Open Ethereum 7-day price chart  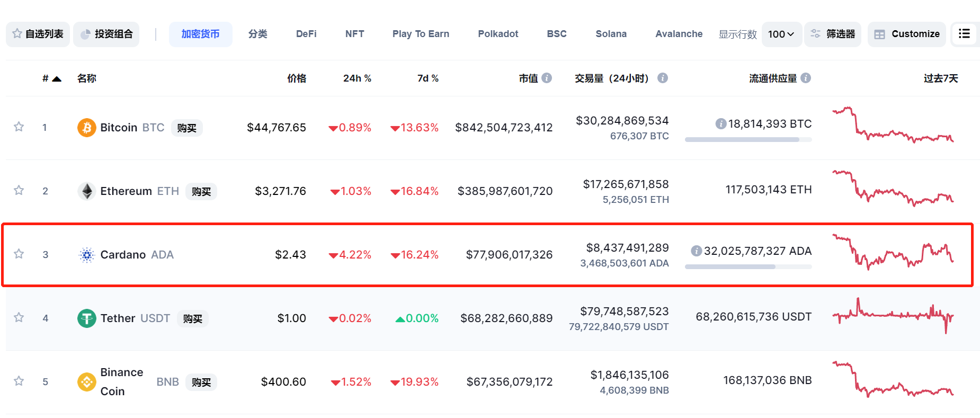click(893, 189)
